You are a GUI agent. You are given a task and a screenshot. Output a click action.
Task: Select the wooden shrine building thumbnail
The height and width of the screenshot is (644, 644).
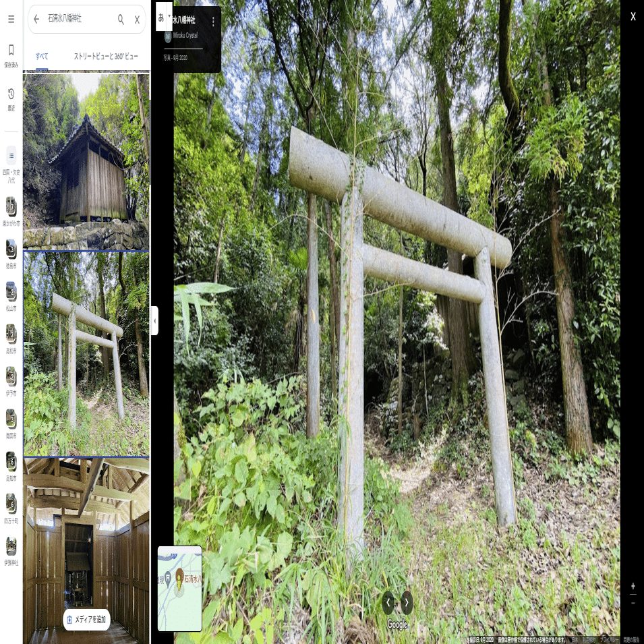coord(86,162)
